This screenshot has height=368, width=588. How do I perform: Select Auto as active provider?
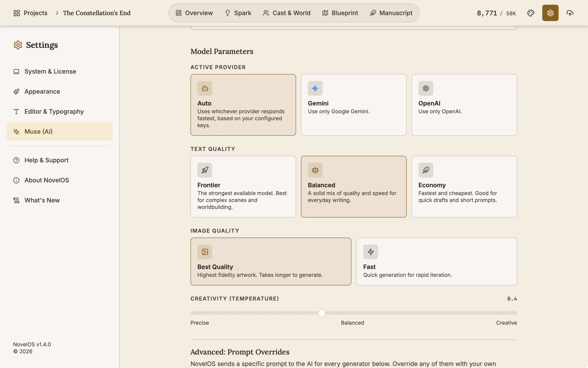click(243, 105)
